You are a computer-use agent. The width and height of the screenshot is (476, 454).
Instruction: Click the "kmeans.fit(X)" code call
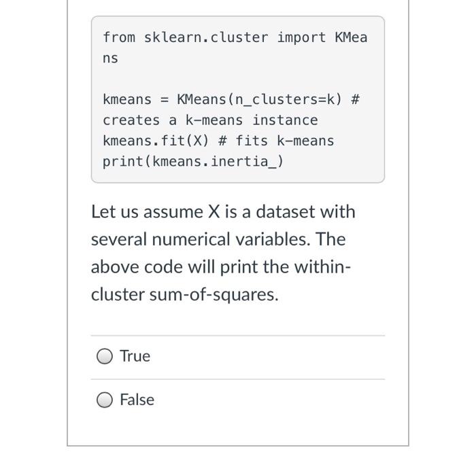pyautogui.click(x=156, y=141)
